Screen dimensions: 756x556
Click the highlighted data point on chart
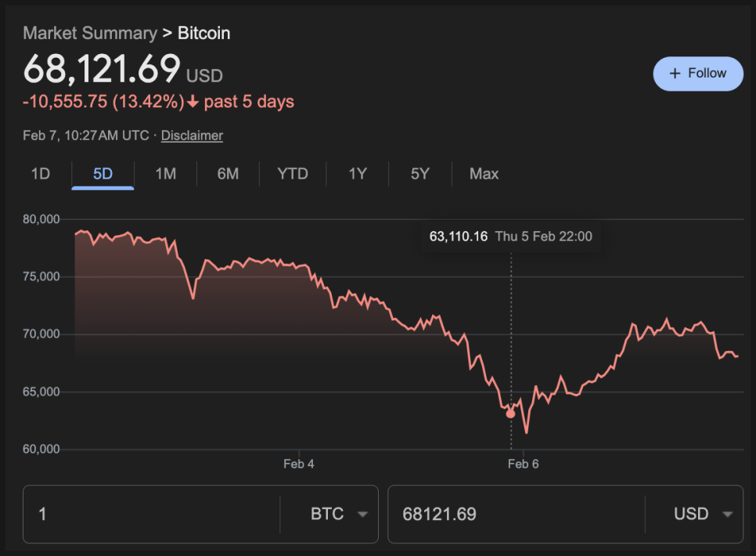coord(511,413)
